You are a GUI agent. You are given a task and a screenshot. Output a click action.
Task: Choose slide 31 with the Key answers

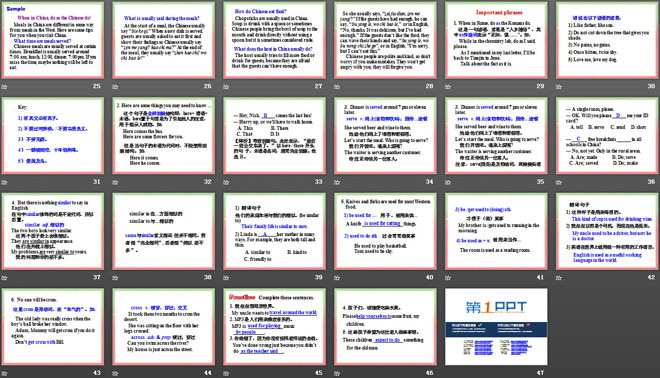53,136
